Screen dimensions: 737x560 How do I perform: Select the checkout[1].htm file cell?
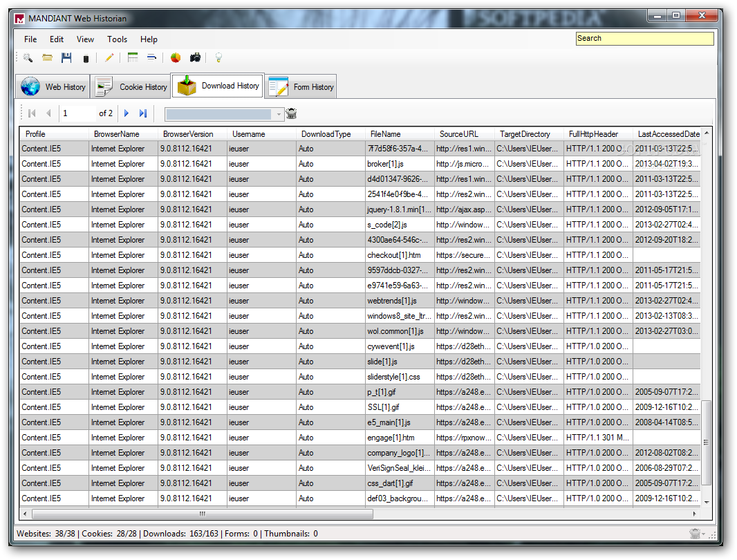(400, 255)
